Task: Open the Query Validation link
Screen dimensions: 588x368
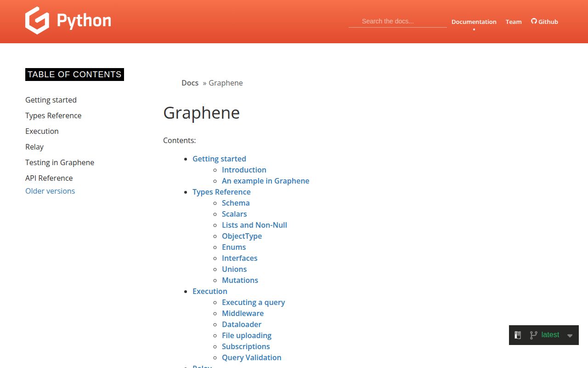Action: pyautogui.click(x=251, y=357)
